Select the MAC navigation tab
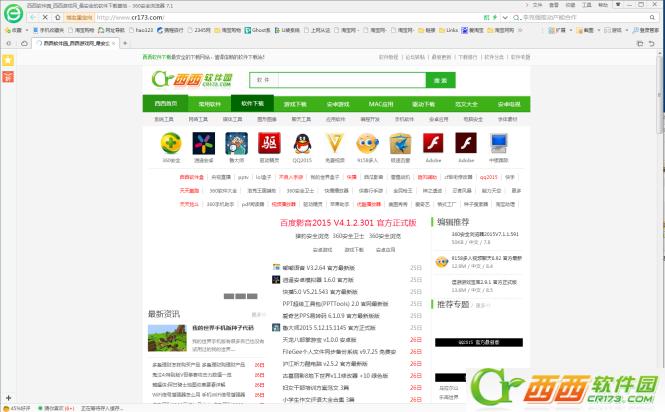 380,104
